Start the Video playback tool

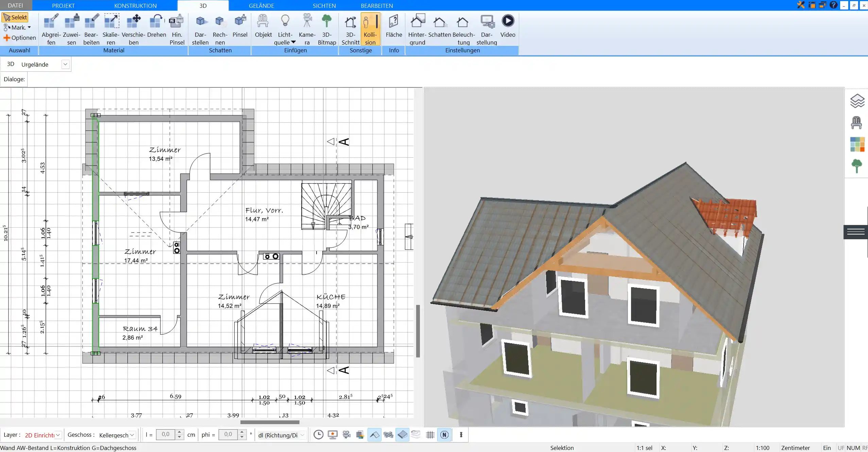coord(508,26)
